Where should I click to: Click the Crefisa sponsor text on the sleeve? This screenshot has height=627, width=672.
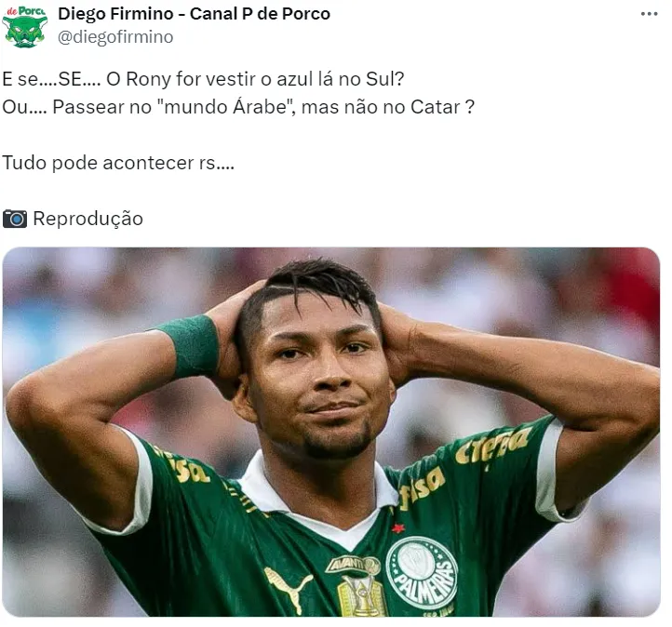tap(493, 447)
